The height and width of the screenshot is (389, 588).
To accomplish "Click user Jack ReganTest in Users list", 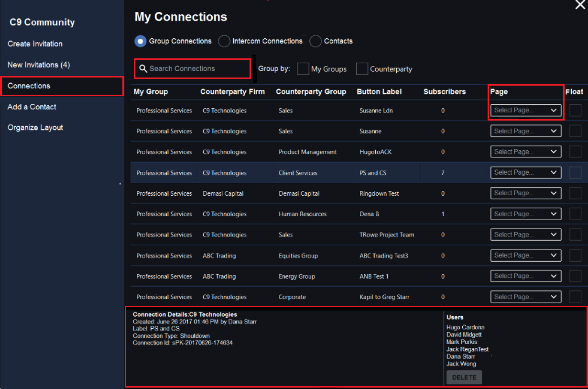I will coord(468,350).
